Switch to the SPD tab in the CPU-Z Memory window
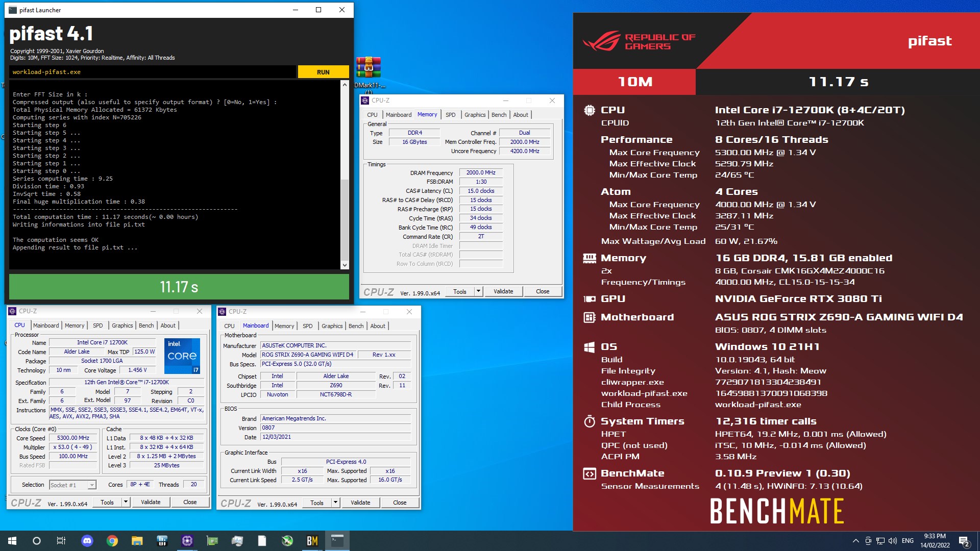Image resolution: width=980 pixels, height=551 pixels. pos(450,115)
